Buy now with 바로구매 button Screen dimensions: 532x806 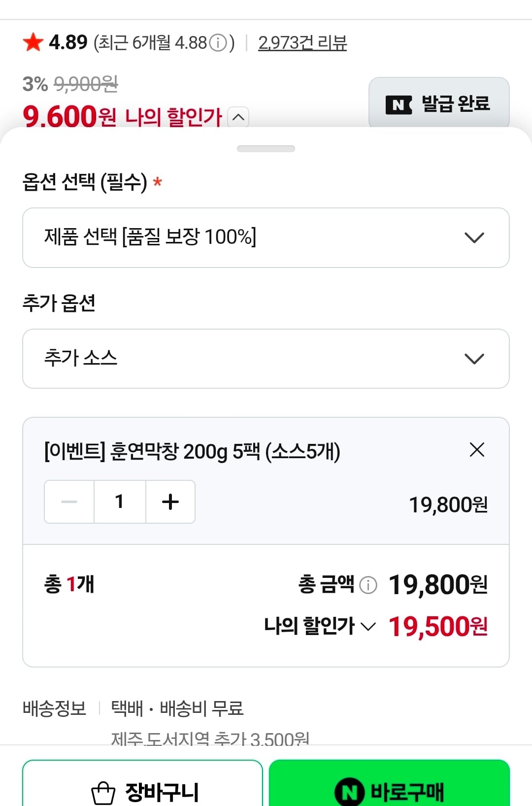point(389,783)
